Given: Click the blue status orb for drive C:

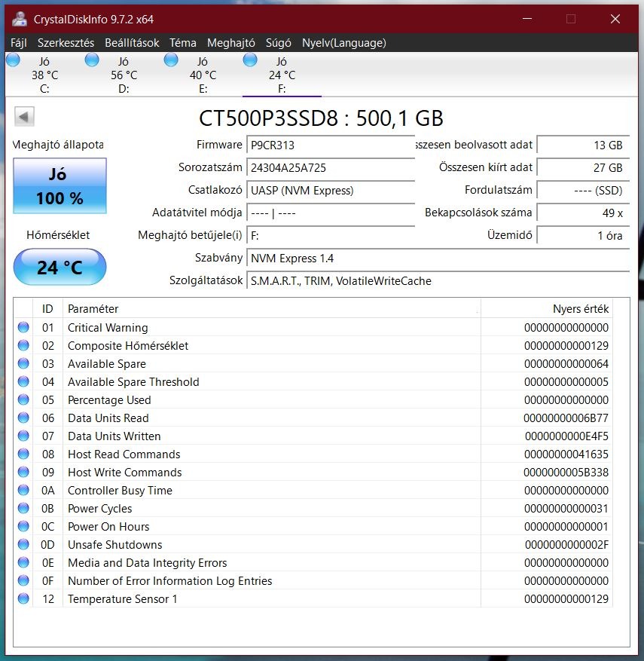Looking at the screenshot, I should (x=13, y=60).
